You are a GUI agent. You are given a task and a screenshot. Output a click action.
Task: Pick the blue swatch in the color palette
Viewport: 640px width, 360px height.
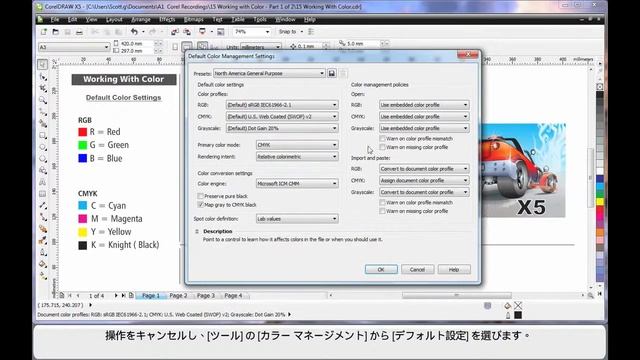(x=600, y=178)
